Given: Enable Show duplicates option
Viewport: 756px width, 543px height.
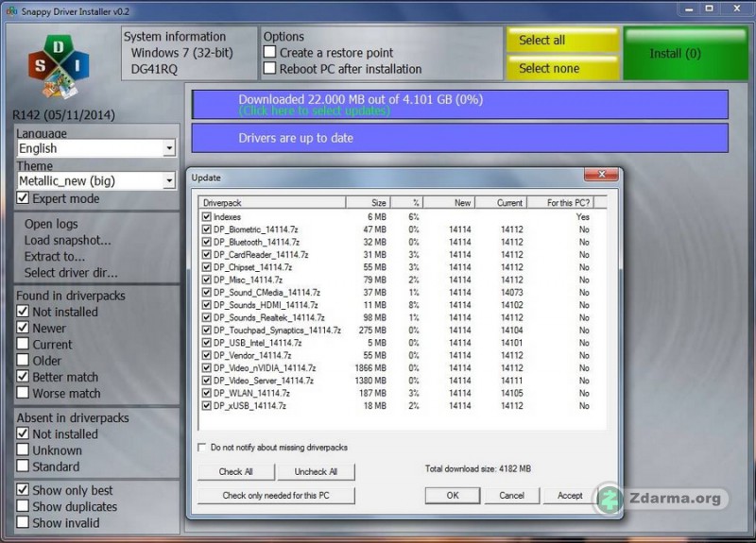Looking at the screenshot, I should 23,506.
